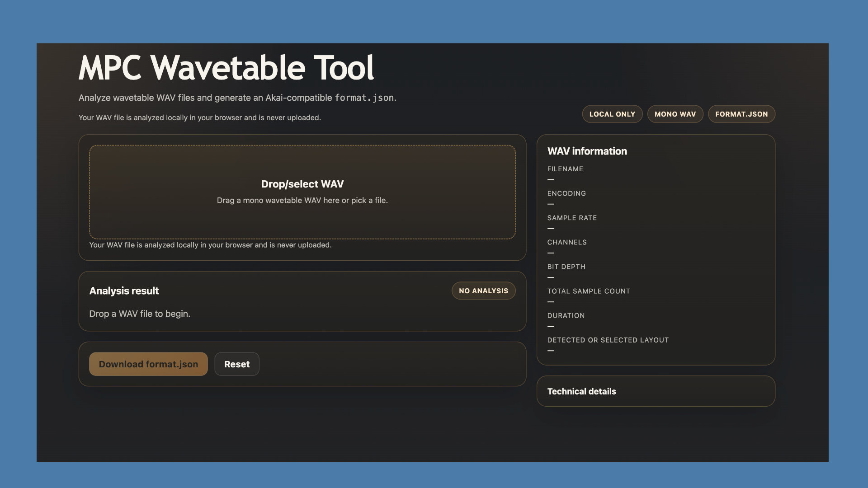Click the LOCAL ONLY badge
Image resolution: width=868 pixels, height=488 pixels.
(612, 114)
